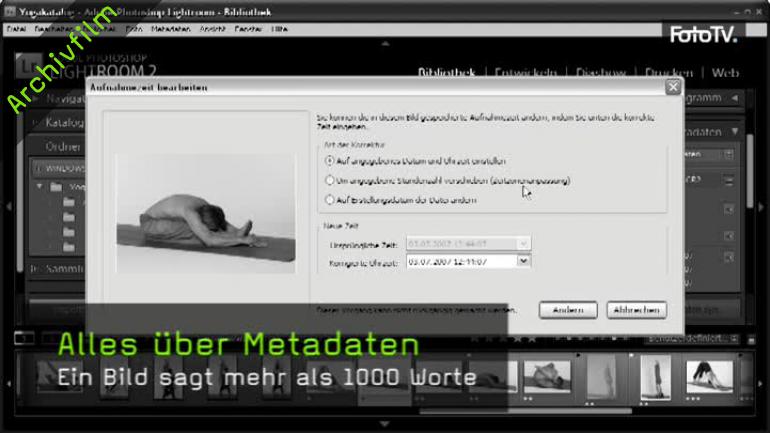Open the Fenster menu
This screenshot has height=433, width=770.
tap(248, 29)
